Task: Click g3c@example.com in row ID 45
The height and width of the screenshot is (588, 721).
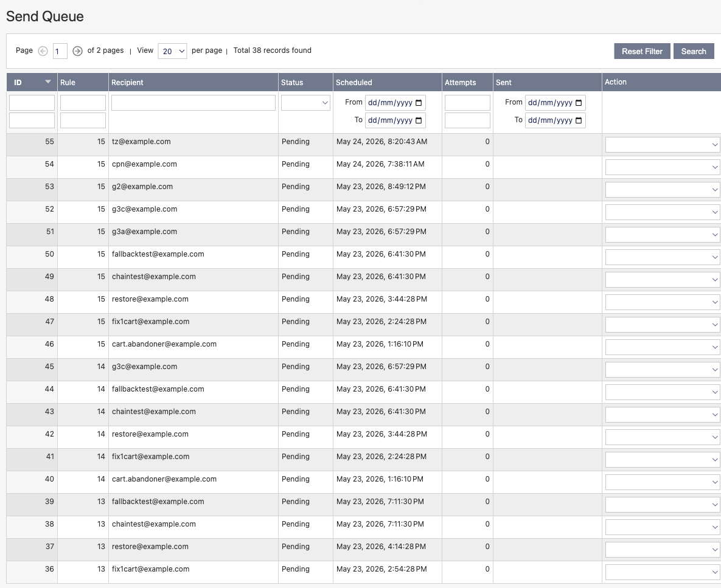Action: pos(144,367)
